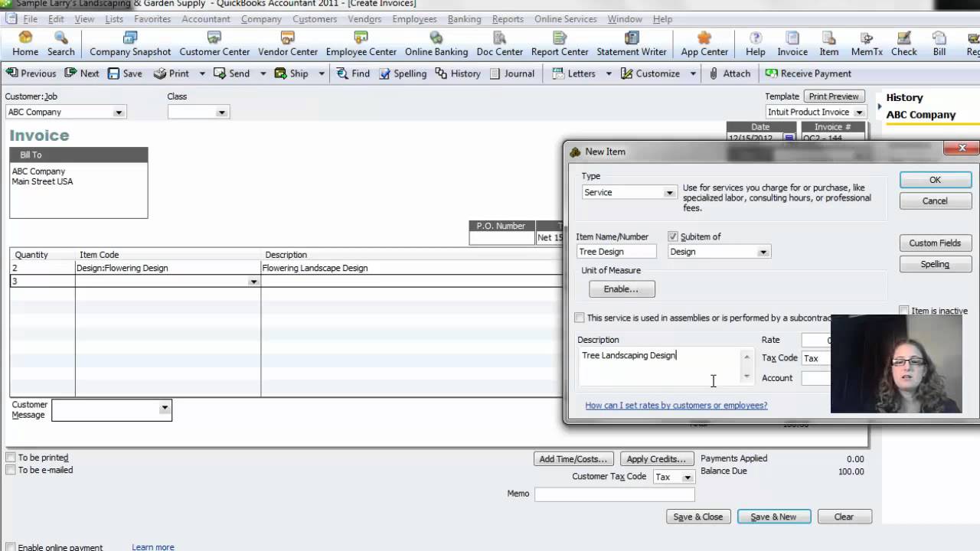
Task: Check To be printed
Action: coord(11,458)
